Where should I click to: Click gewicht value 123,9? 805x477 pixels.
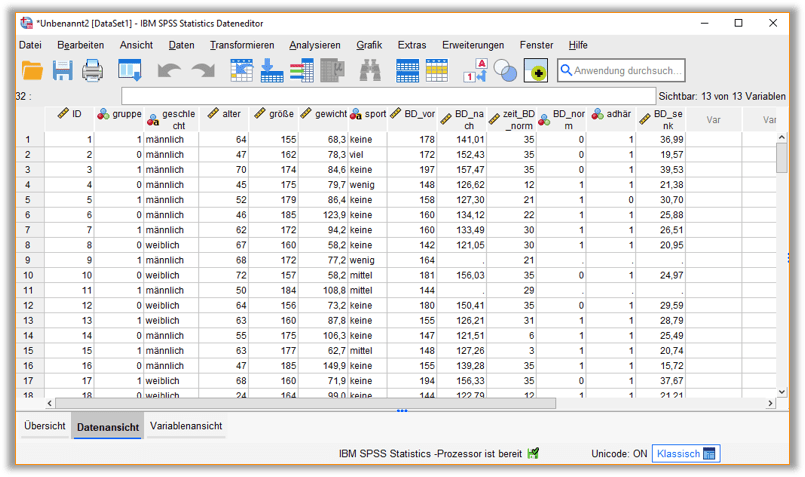tap(323, 215)
